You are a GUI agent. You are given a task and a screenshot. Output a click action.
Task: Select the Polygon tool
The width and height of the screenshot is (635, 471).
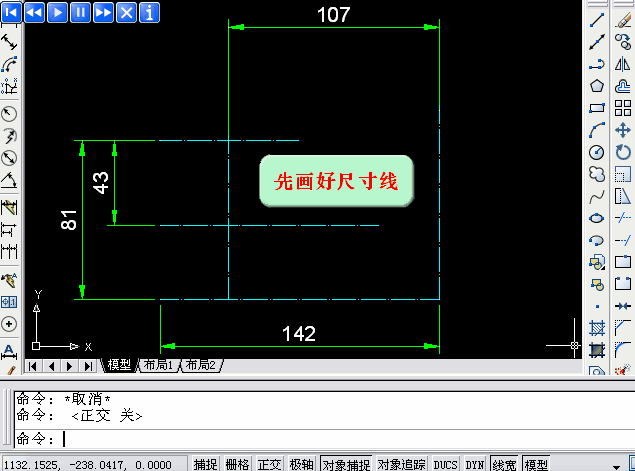click(597, 86)
